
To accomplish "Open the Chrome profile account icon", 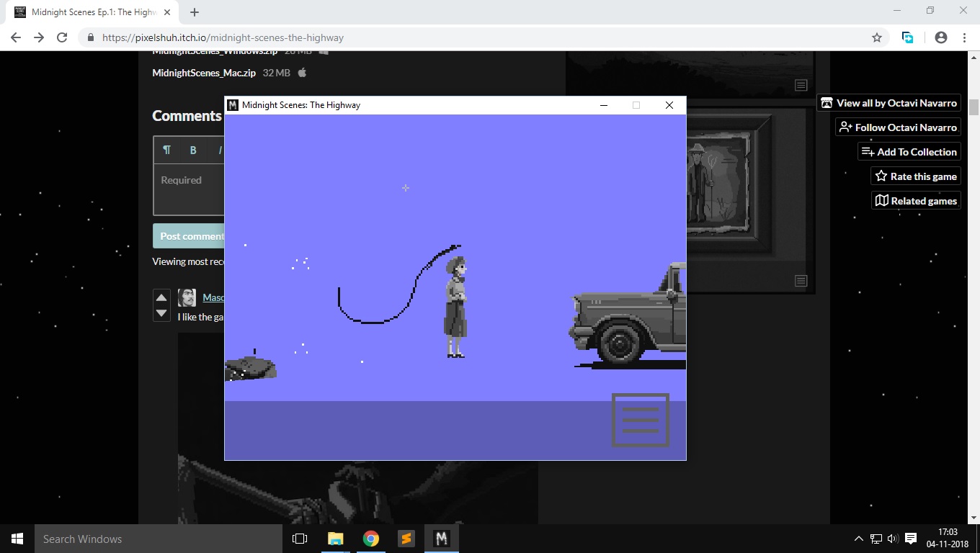I will pyautogui.click(x=941, y=37).
